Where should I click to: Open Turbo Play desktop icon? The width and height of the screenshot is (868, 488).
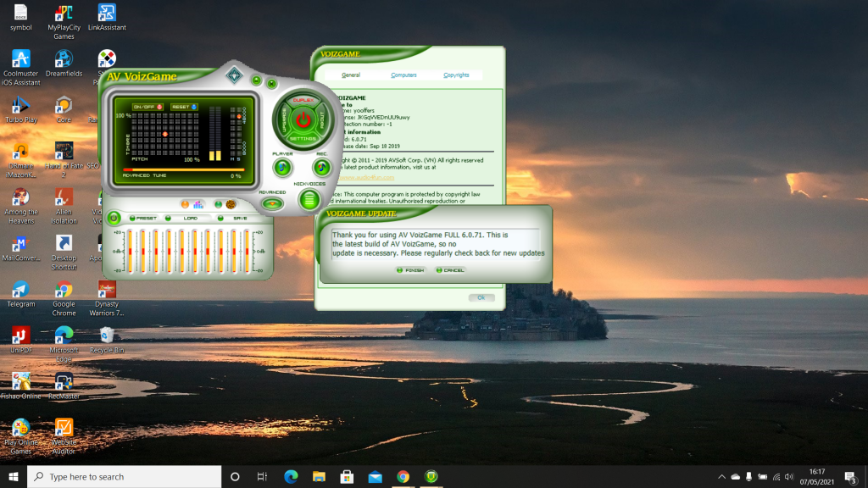[x=21, y=109]
